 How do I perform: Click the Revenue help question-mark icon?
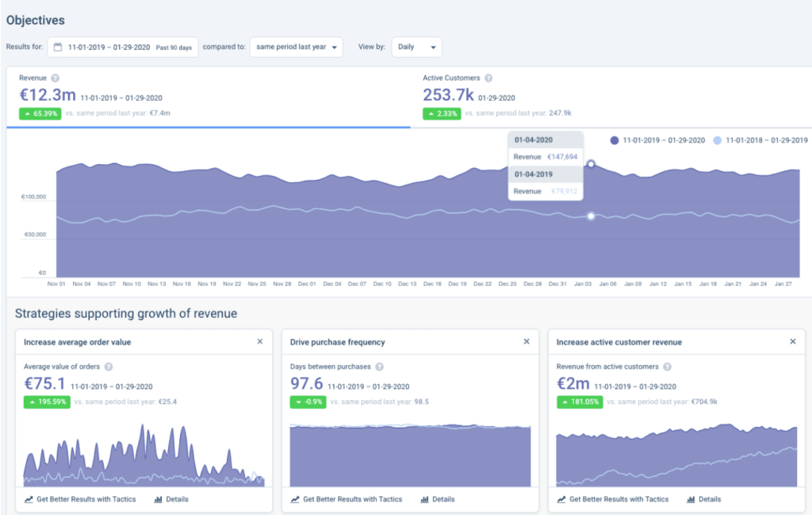pos(55,78)
